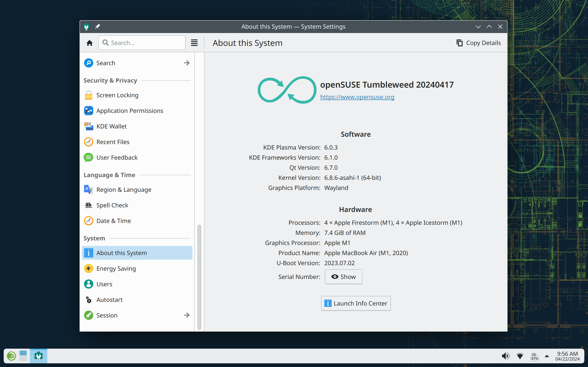Click the KDE Wallet icon

(88, 126)
